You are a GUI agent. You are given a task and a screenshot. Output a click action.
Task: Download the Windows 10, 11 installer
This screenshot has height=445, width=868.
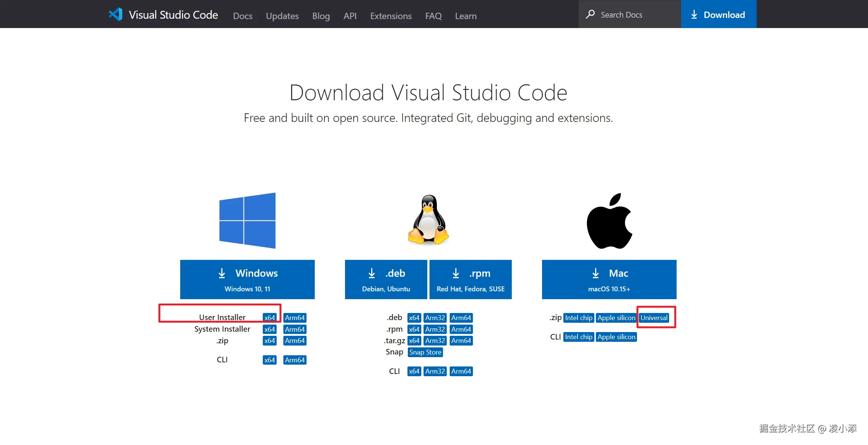click(x=247, y=280)
